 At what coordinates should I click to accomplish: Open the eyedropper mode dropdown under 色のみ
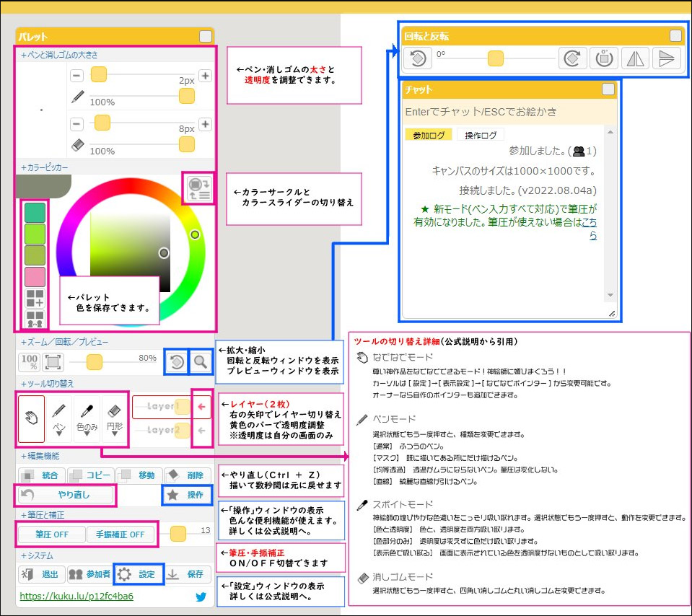(87, 434)
